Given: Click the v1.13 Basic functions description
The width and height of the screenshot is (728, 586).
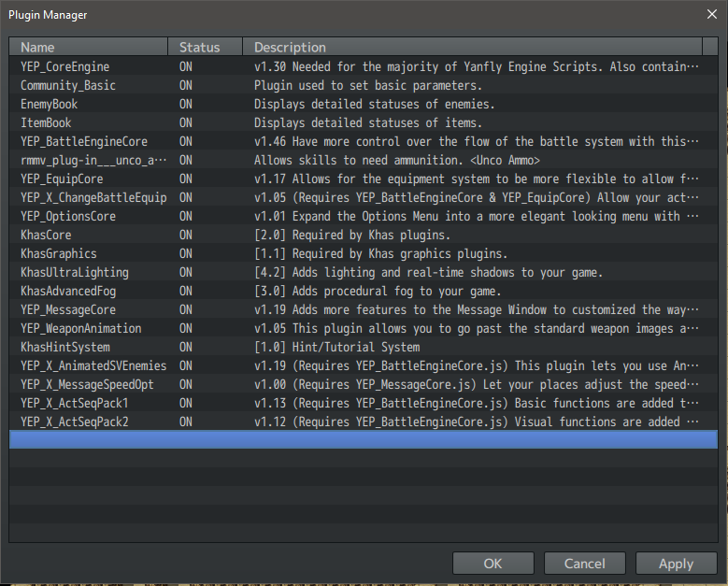Looking at the screenshot, I should click(476, 403).
